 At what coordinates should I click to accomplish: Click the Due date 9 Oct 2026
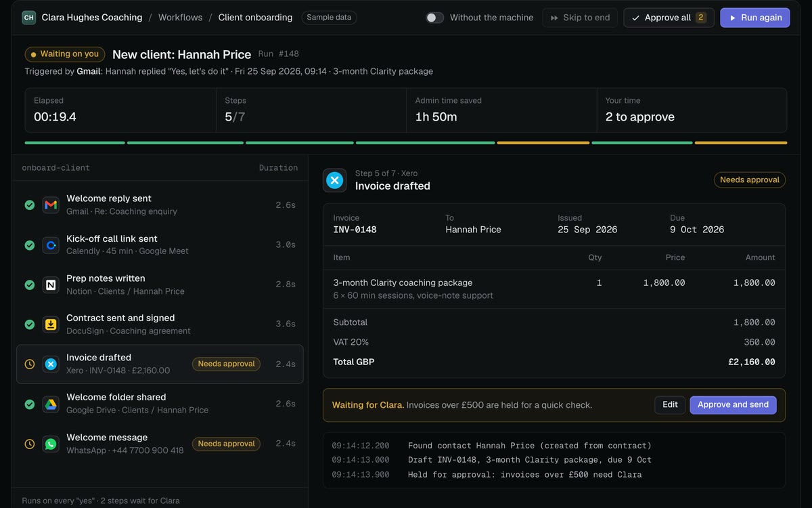(x=697, y=230)
